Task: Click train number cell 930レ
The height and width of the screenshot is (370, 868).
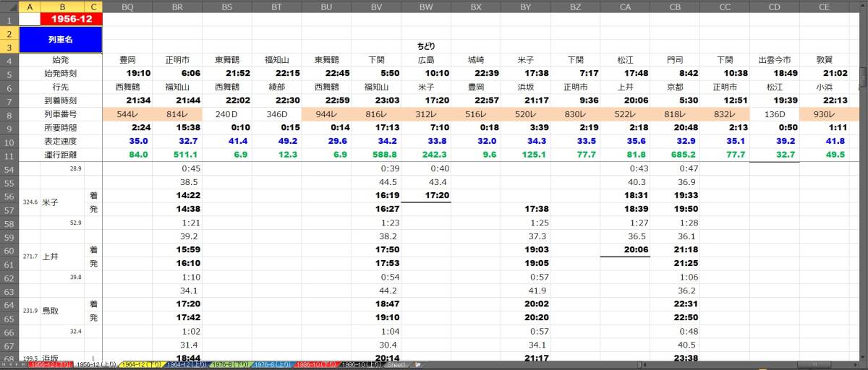Action: [x=824, y=114]
